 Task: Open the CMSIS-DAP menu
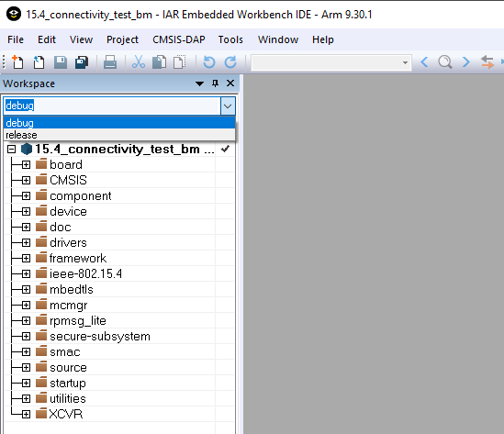[x=179, y=39]
